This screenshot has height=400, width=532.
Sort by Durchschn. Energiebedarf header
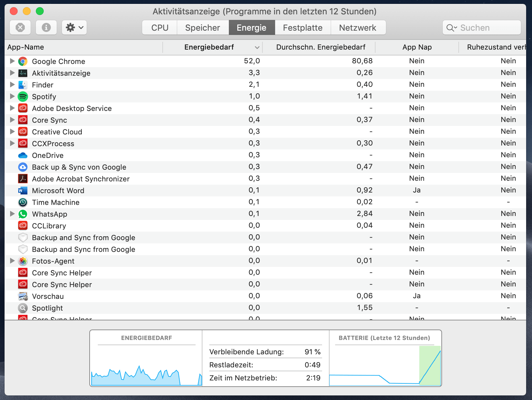[321, 47]
